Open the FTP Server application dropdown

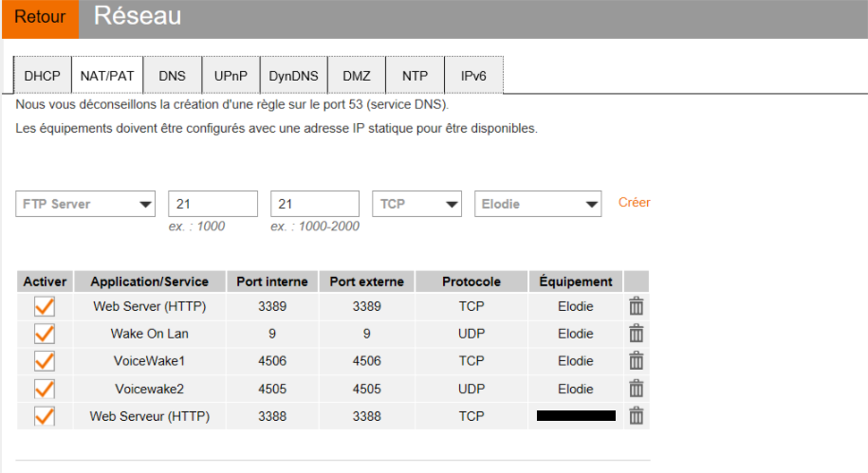pos(86,204)
